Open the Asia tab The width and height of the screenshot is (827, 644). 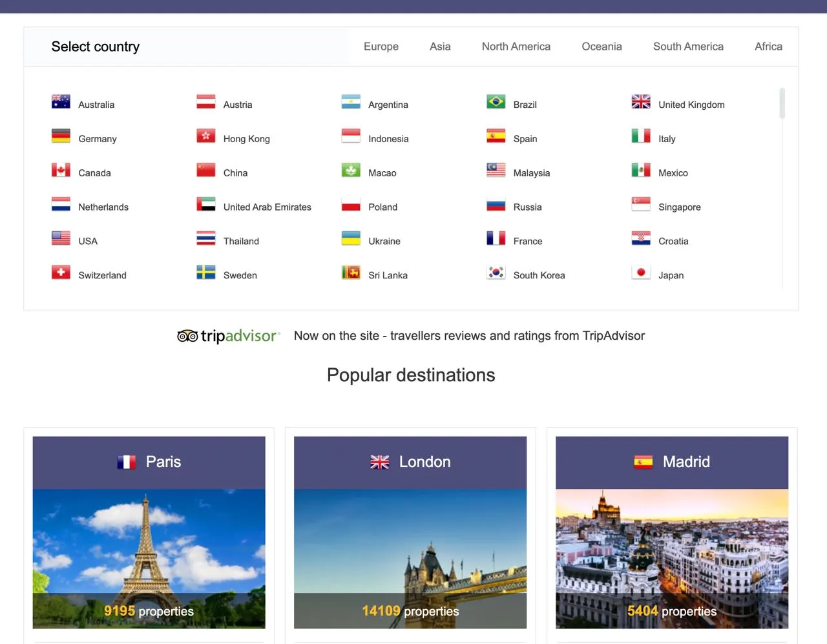440,47
